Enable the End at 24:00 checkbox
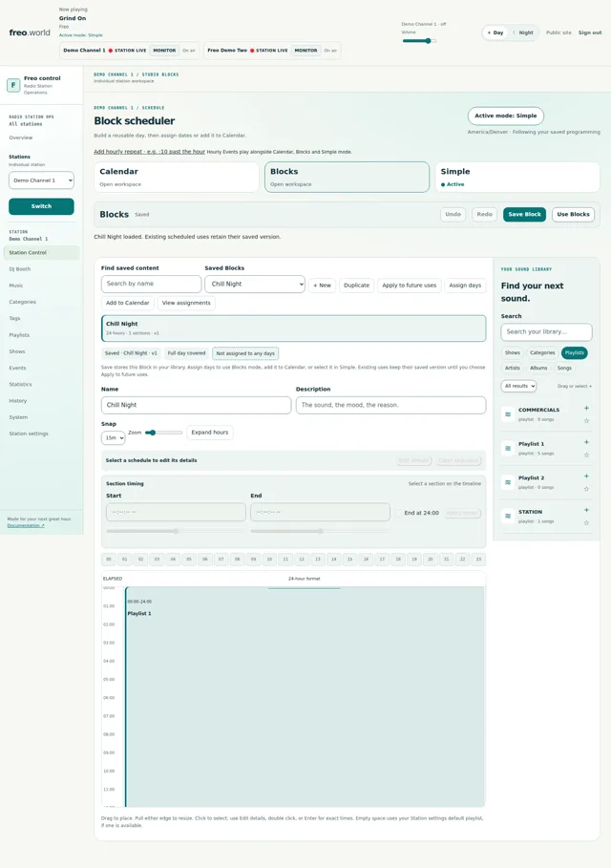611x868 pixels. point(398,513)
